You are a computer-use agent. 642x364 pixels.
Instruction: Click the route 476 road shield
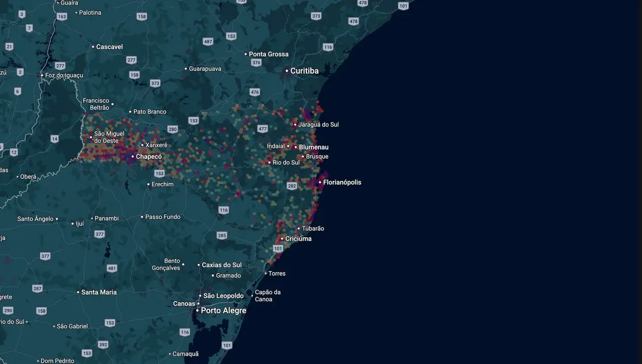[255, 92]
